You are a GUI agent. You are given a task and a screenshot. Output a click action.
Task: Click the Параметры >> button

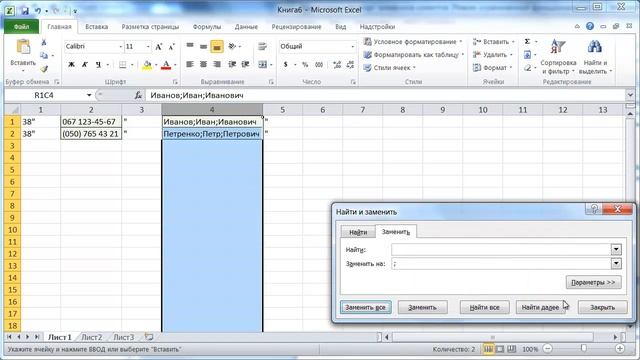coord(593,282)
